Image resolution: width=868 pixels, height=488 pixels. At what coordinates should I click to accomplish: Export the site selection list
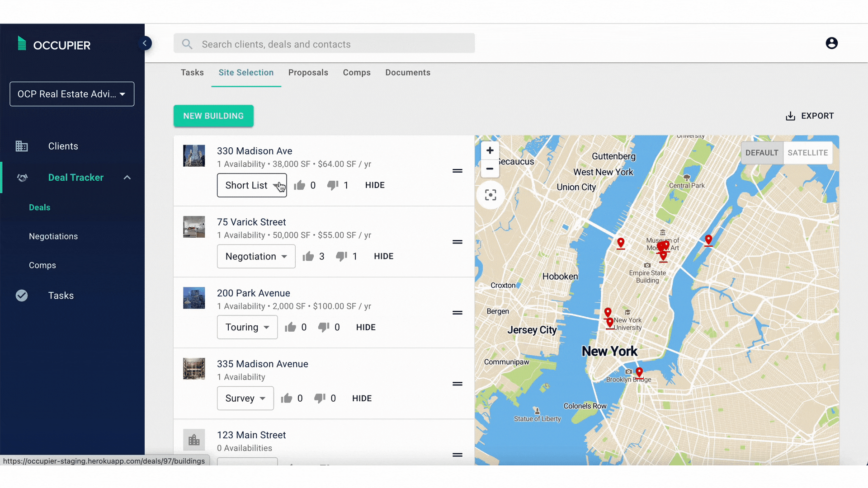810,116
